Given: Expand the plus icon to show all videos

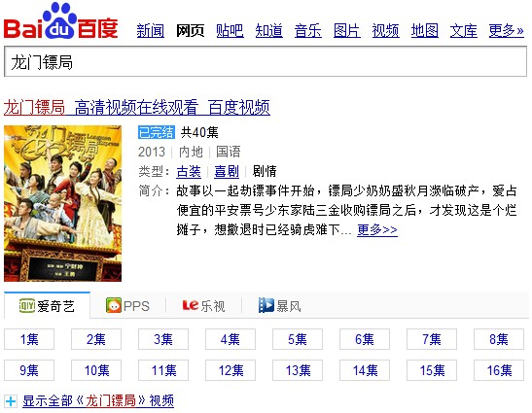Looking at the screenshot, I should (x=11, y=401).
